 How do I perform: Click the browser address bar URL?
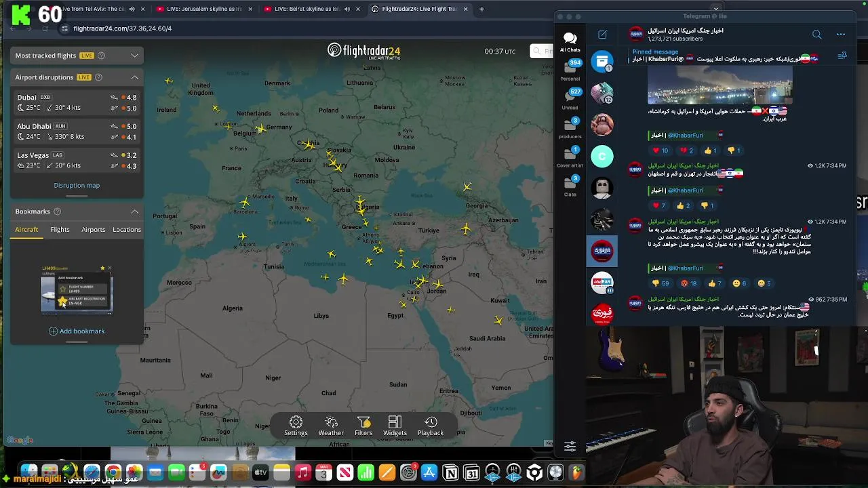point(122,28)
